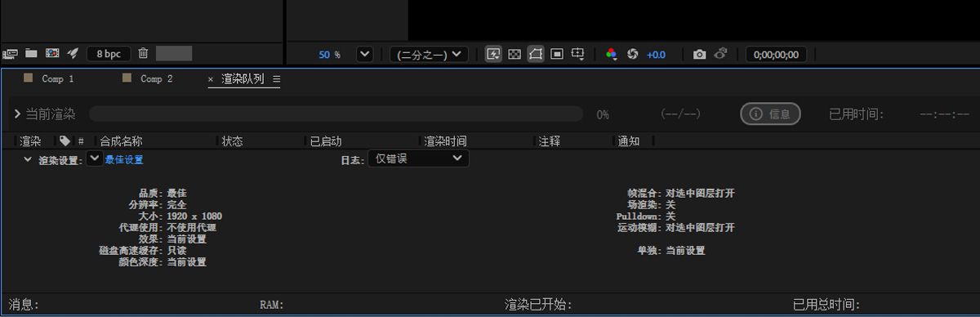Viewport: 980px width, 317px height.
Task: Click the 合成名称 column header
Action: [x=121, y=141]
